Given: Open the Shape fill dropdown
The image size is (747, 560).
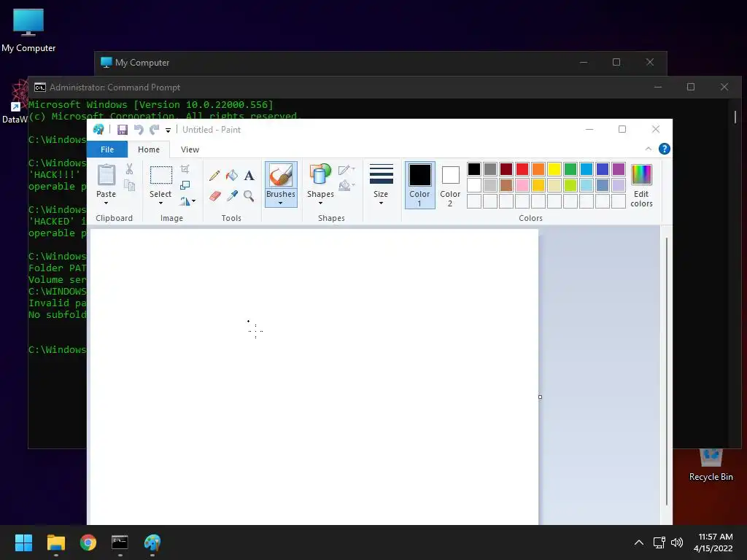Looking at the screenshot, I should (x=347, y=185).
